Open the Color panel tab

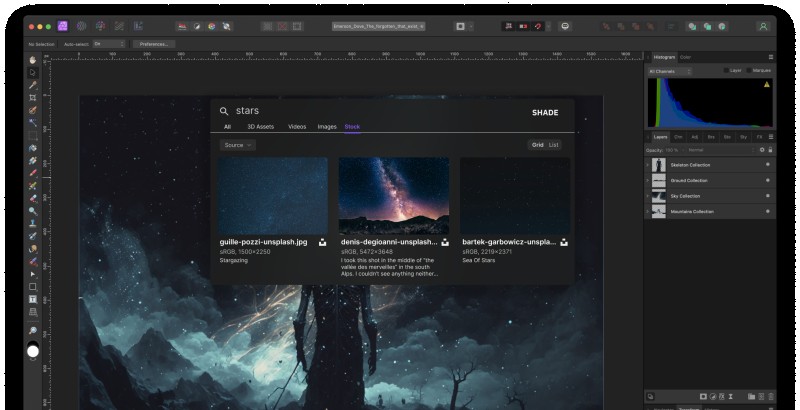[x=685, y=57]
